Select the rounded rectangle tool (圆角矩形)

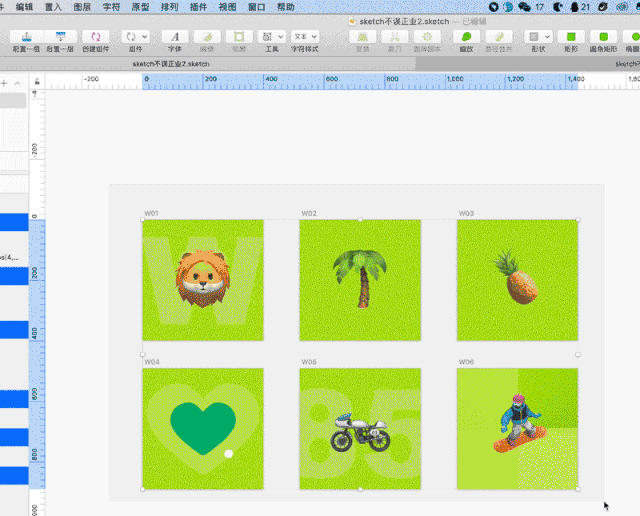[603, 37]
